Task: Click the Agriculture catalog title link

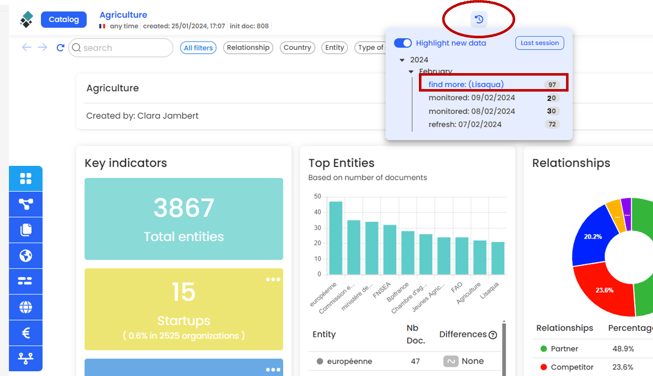Action: [123, 15]
